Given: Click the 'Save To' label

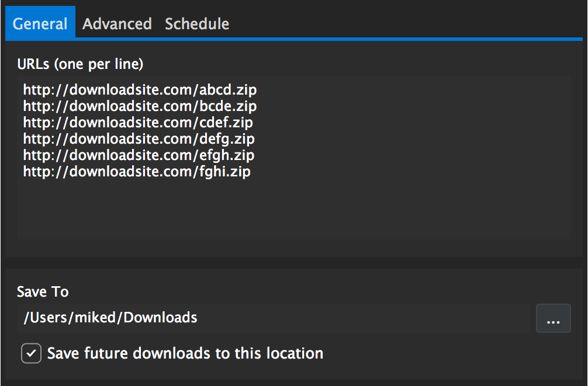Looking at the screenshot, I should 43,292.
